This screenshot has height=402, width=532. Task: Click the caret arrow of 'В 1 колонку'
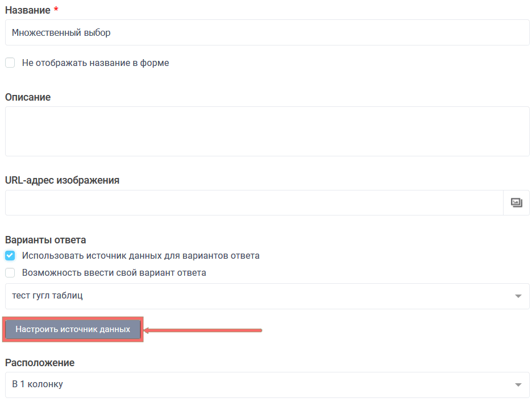tap(518, 385)
